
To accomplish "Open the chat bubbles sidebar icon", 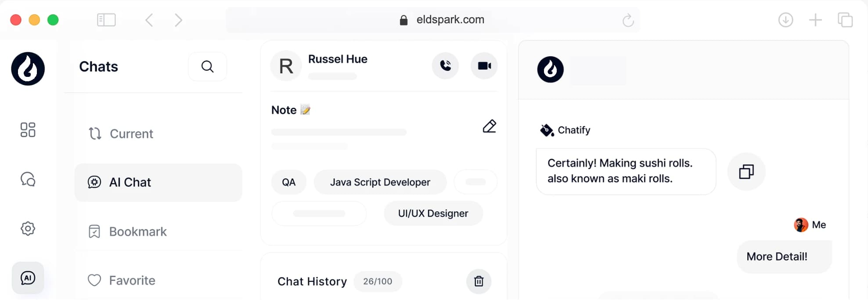I will click(28, 179).
